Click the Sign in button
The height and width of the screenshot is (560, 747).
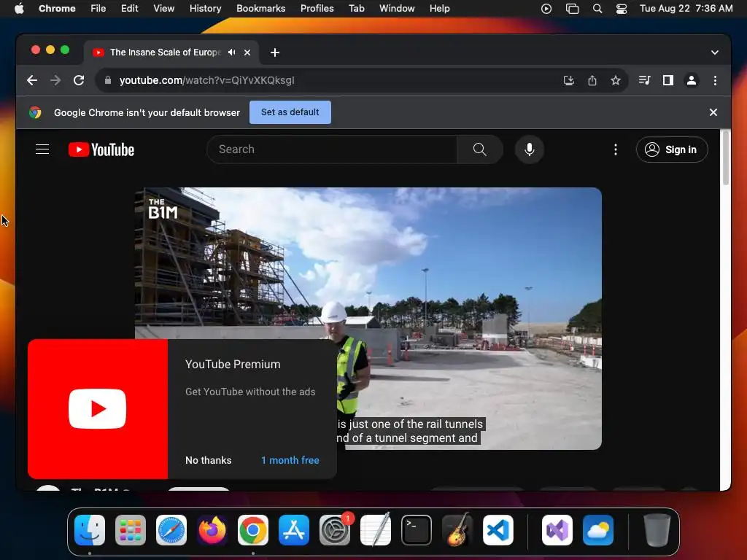pos(672,149)
